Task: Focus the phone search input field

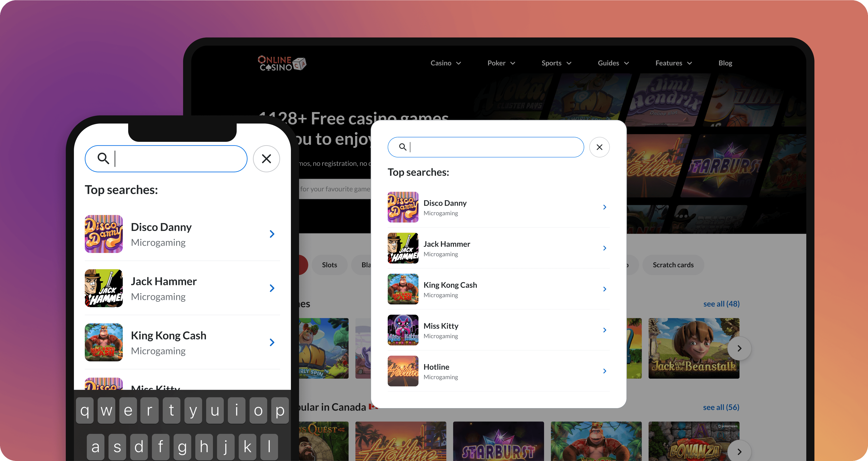Action: point(166,159)
